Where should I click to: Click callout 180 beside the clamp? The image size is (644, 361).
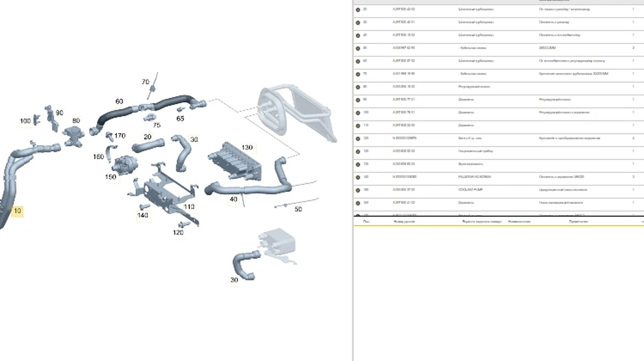(x=98, y=157)
